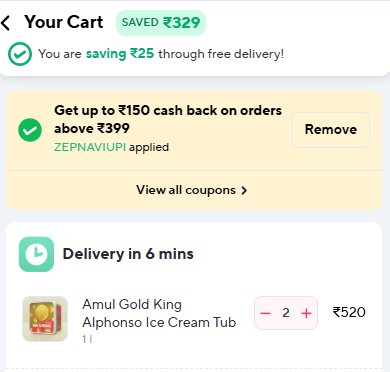Click the 1 l pack size label
390x372 pixels.
point(87,339)
